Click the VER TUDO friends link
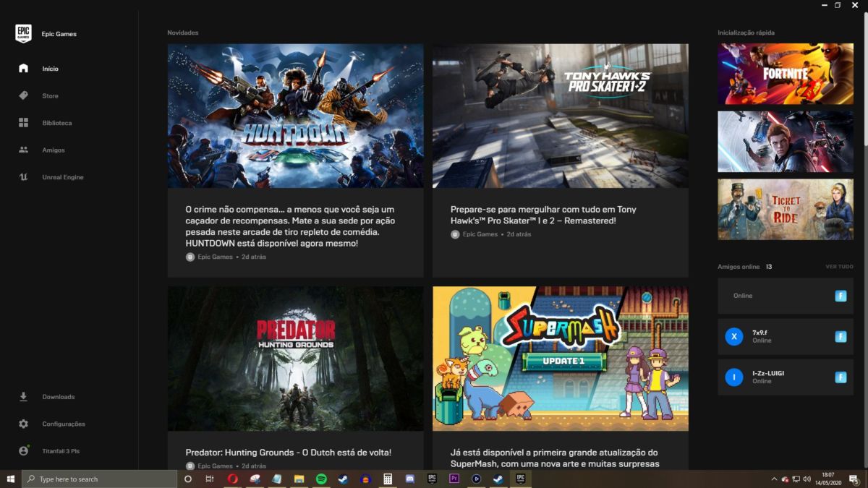This screenshot has width=868, height=488. point(839,267)
